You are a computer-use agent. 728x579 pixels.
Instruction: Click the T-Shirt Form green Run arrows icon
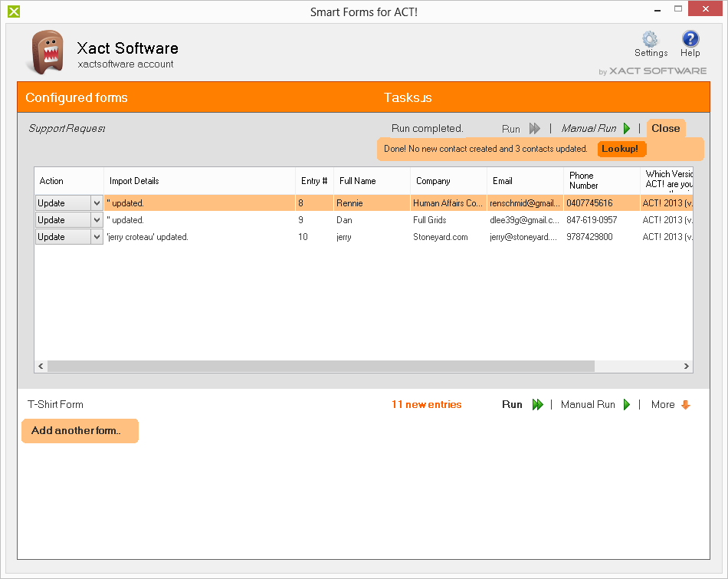click(x=538, y=405)
